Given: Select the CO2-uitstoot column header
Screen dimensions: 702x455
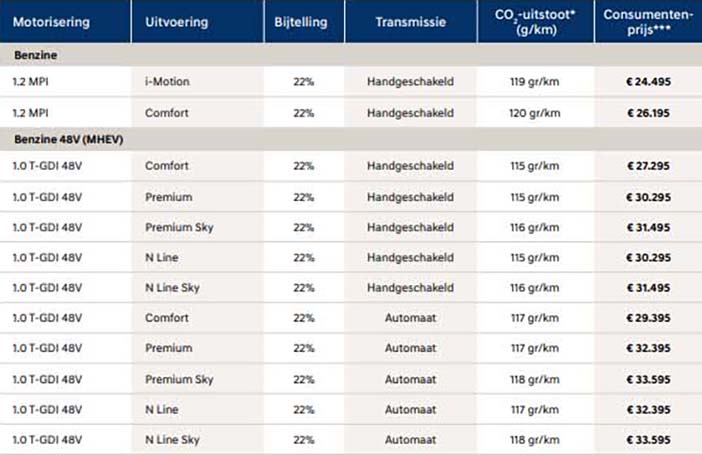Looking at the screenshot, I should tap(536, 22).
